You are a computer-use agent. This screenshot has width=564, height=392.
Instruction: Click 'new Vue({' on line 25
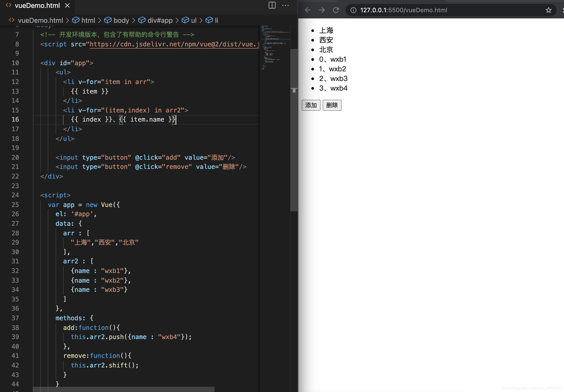coord(103,205)
